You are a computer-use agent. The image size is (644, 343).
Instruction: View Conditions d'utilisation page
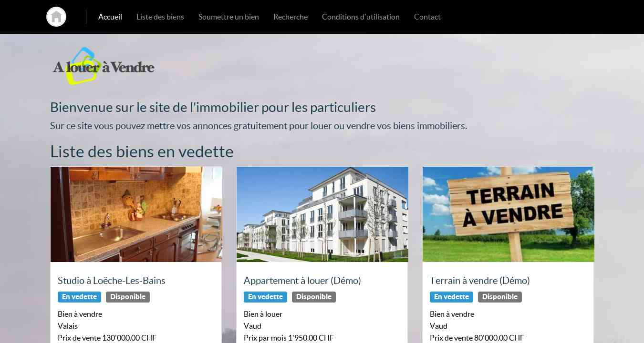pos(361,17)
